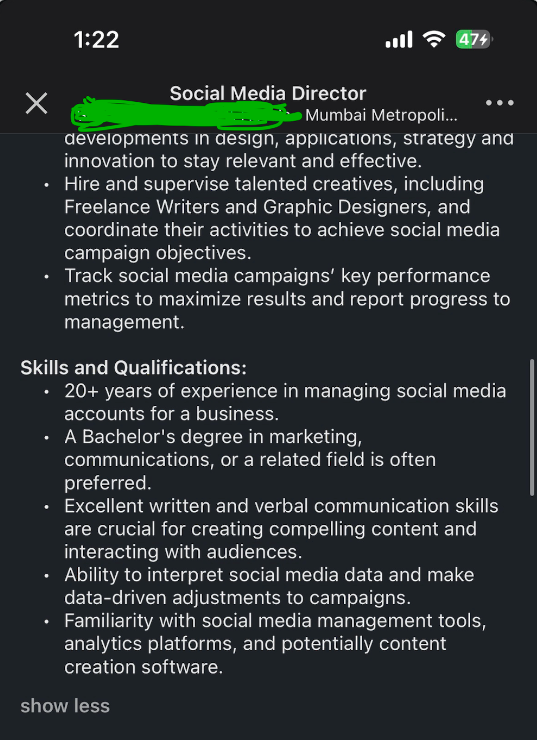Tap the Hire and supervise talented creatives bullet

tap(282, 218)
